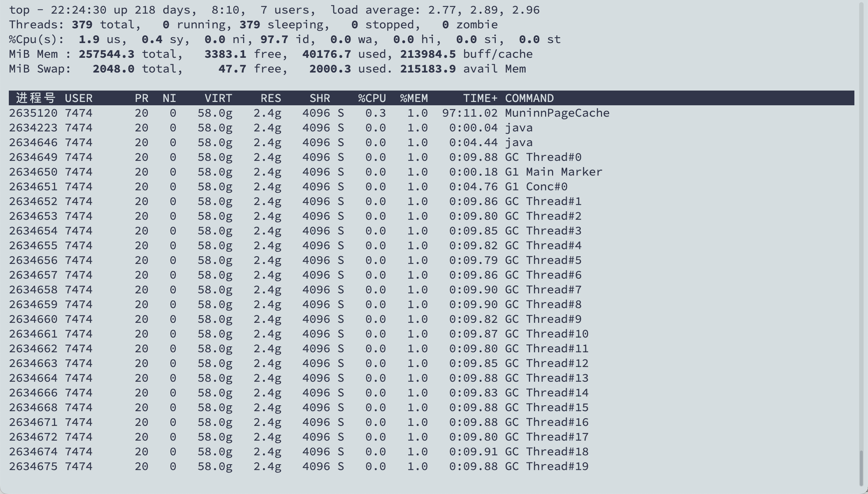Click the COMMAND column header
The height and width of the screenshot is (494, 868).
coord(529,98)
